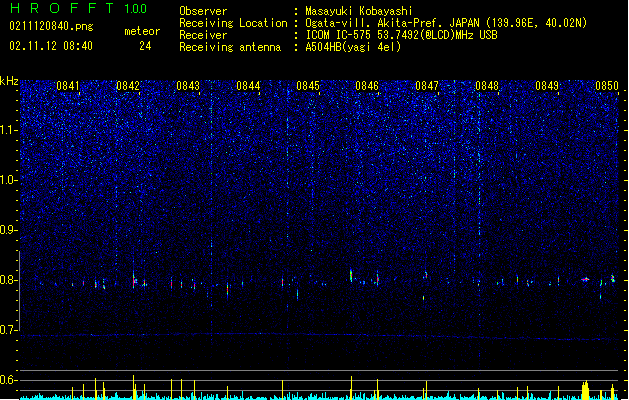Click the 0847 time marker
Screen dimensions: 629x400
427,86
